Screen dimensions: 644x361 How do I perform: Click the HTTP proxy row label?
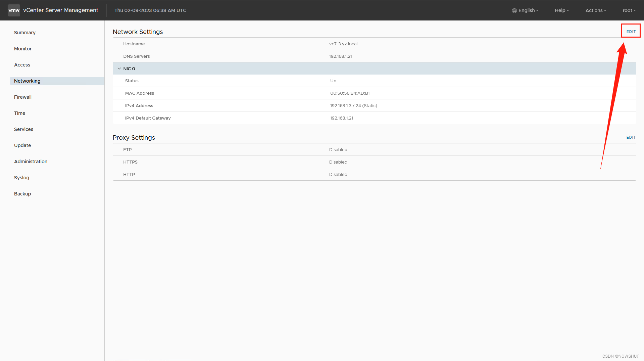click(129, 175)
